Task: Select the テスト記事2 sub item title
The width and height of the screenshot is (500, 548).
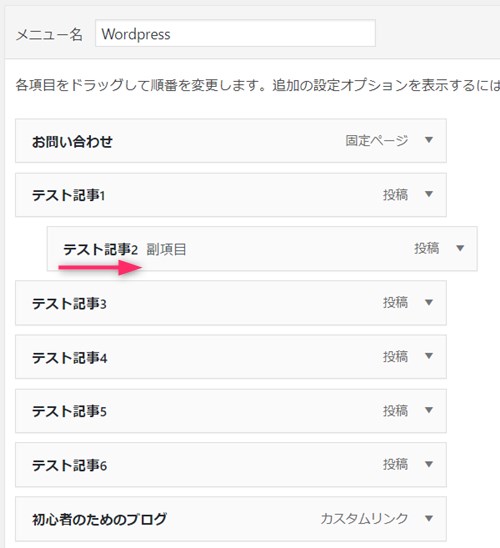Action: 100,249
